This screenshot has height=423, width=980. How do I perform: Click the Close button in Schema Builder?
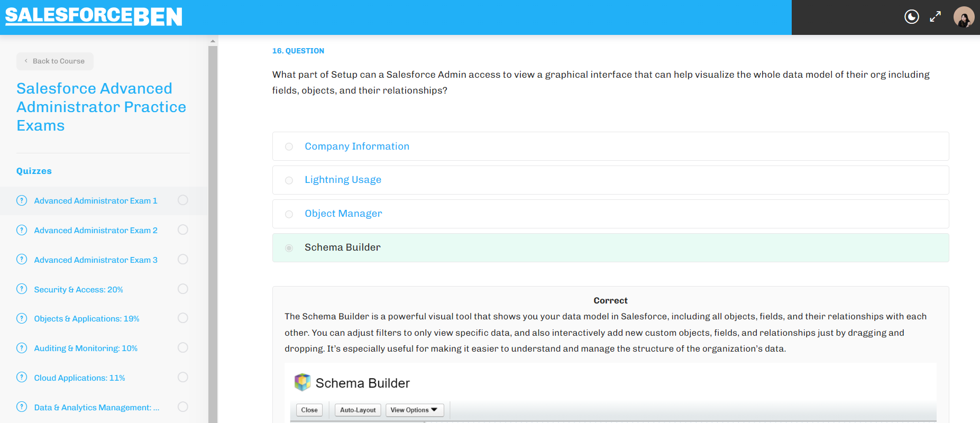[x=309, y=410]
